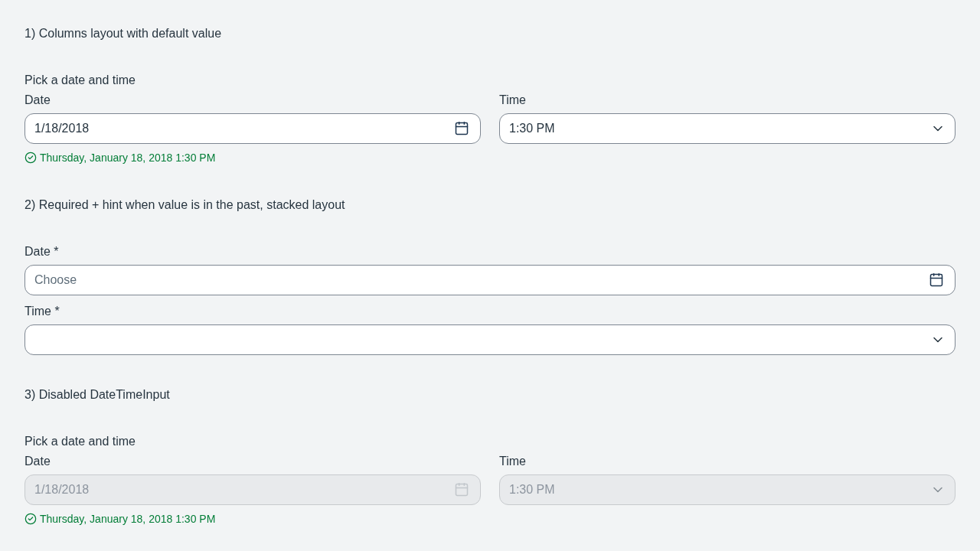Click green check icon under the disabled date field
Viewport: 980px width, 551px height.
(31, 519)
